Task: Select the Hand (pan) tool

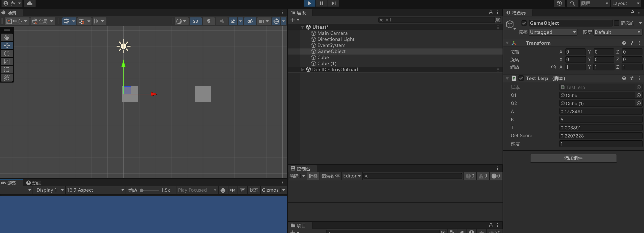Action: point(7,37)
